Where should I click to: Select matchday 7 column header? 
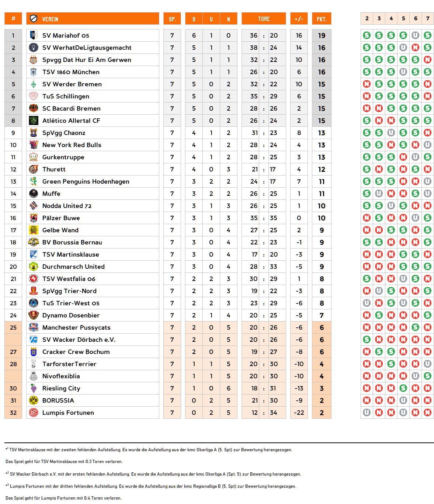pyautogui.click(x=428, y=18)
